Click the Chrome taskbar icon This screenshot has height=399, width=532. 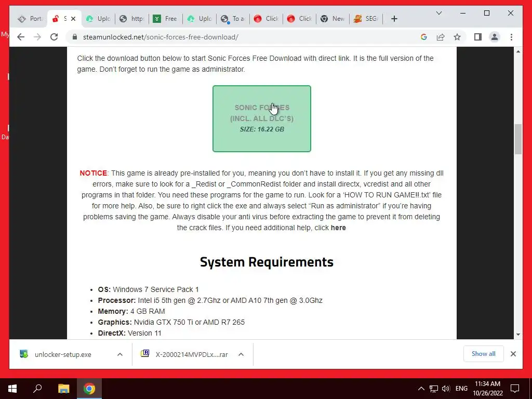tap(89, 389)
